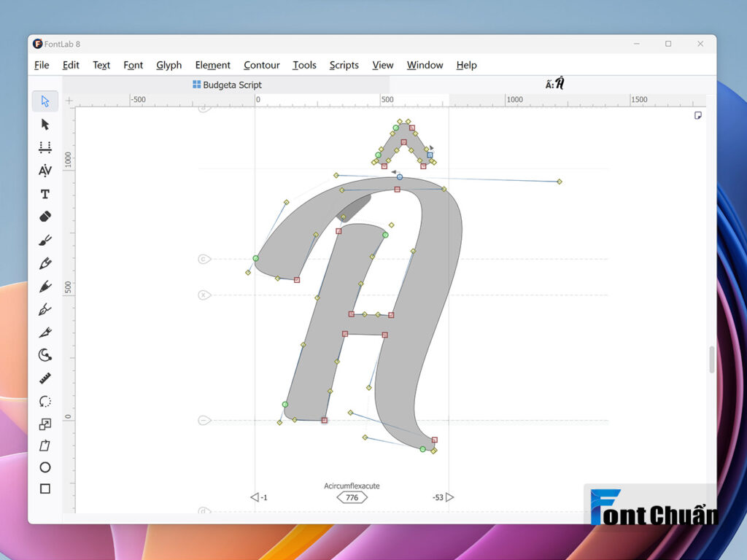Click the left sidebearing -1 value
The height and width of the screenshot is (560, 747).
coord(264,497)
